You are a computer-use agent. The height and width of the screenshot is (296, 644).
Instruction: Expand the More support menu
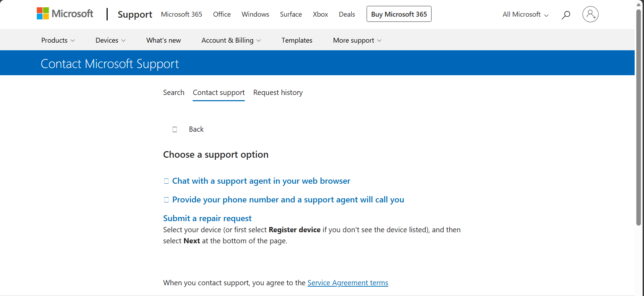357,40
